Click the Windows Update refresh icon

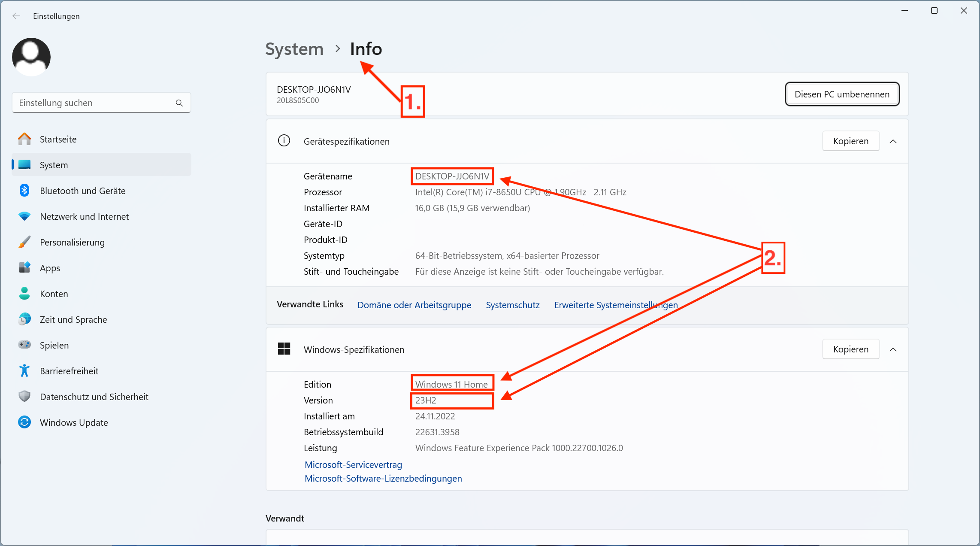pyautogui.click(x=24, y=422)
